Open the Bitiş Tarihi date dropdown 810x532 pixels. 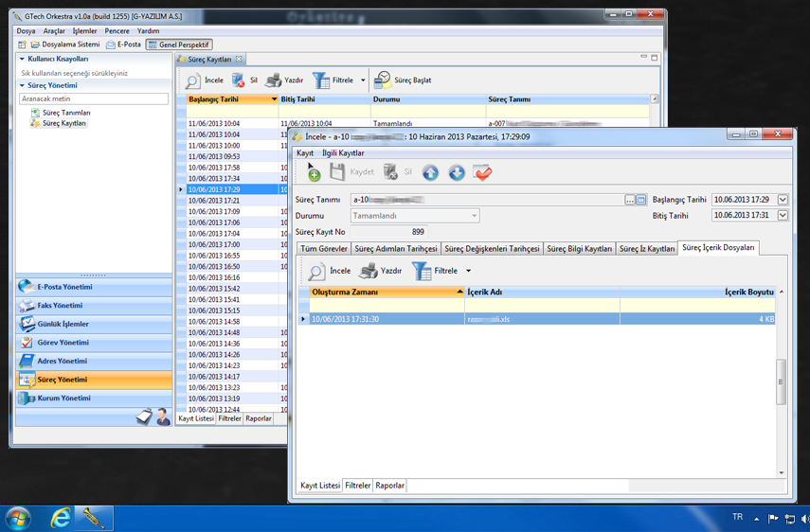coord(783,216)
